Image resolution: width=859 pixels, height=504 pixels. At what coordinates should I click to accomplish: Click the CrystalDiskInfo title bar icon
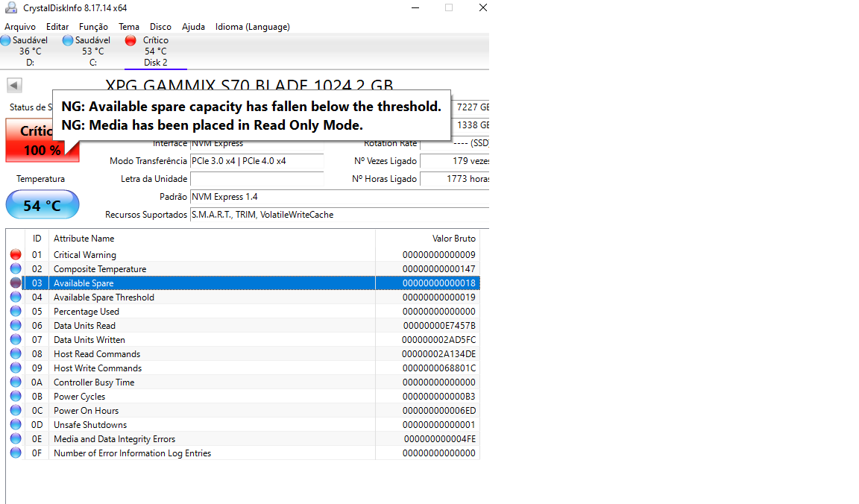(x=11, y=7)
